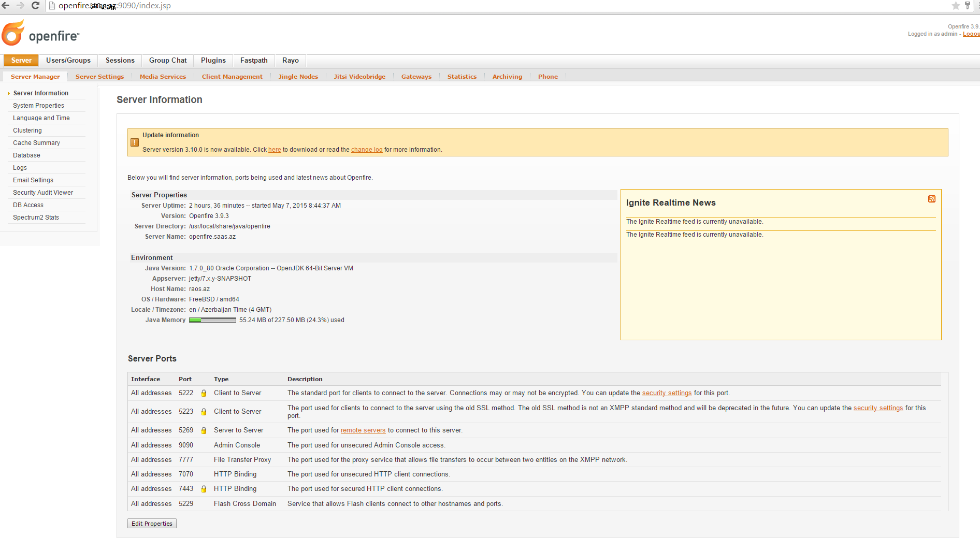Open the Media Services subtab
This screenshot has width=980, height=550.
(163, 77)
